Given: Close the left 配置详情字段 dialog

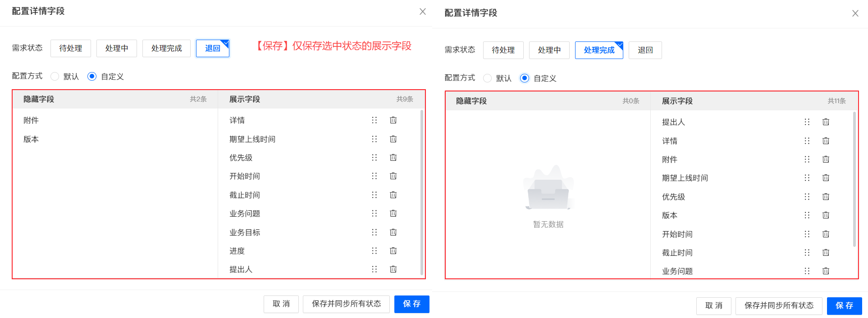Looking at the screenshot, I should 423,12.
